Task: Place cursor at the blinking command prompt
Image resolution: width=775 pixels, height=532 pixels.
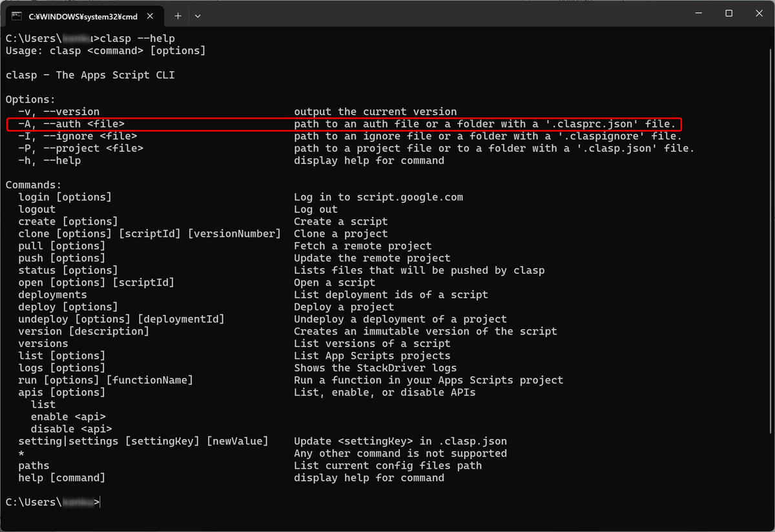Action: point(100,502)
